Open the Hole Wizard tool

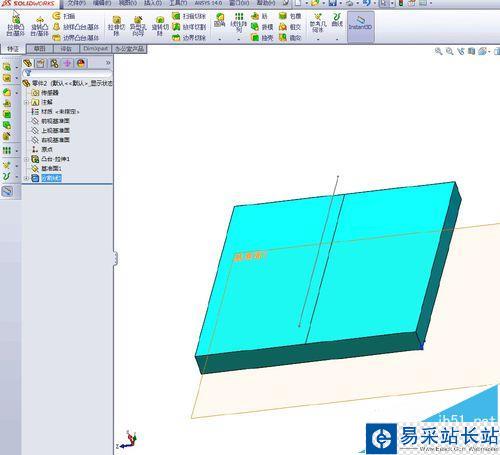click(138, 26)
